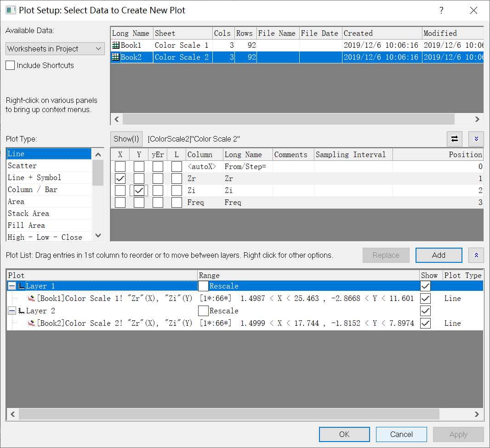Click plot icon of Book2 Color Scale 2 entry
Viewport: 490px width, 448px height.
coord(31,323)
